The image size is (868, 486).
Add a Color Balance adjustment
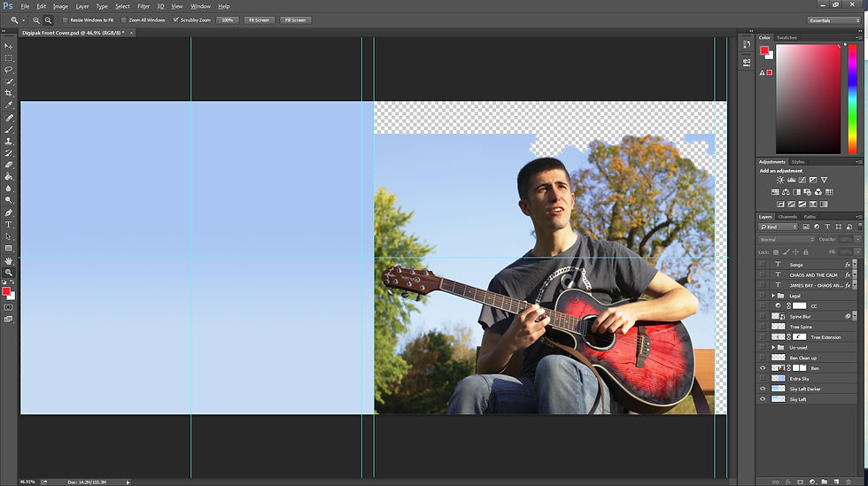tap(786, 192)
